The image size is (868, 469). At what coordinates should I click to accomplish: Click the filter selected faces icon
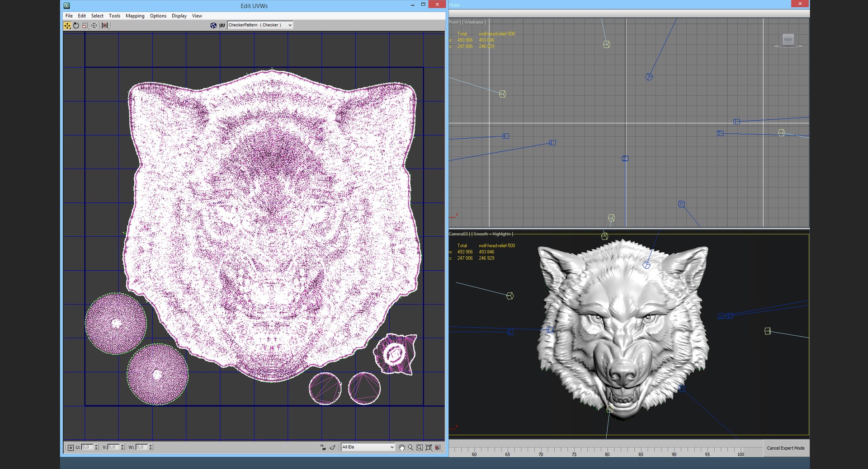click(332, 447)
